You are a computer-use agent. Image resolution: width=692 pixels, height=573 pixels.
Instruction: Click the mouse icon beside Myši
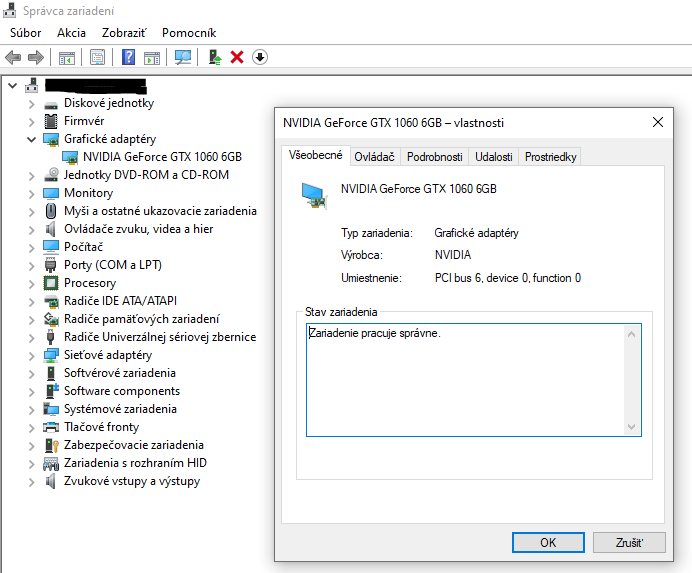(51, 211)
